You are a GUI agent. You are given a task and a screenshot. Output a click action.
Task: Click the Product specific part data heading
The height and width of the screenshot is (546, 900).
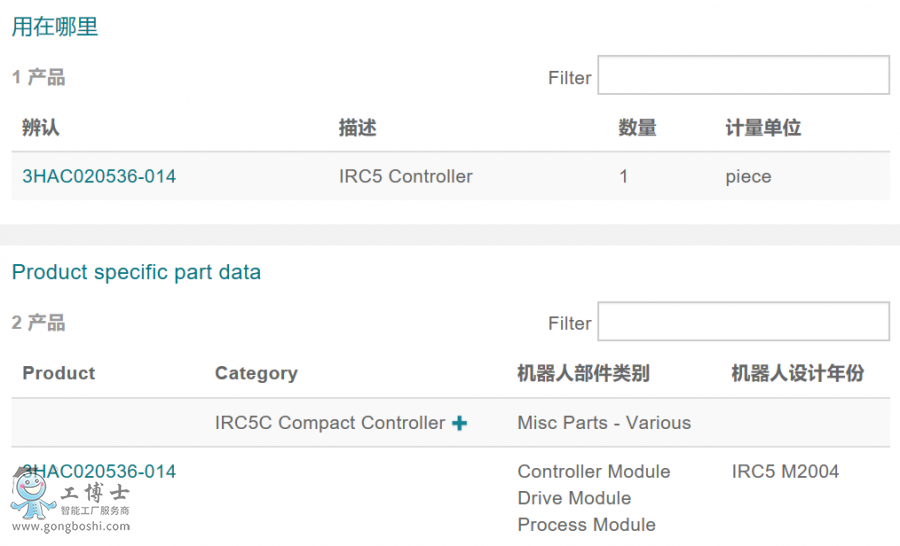pos(136,272)
